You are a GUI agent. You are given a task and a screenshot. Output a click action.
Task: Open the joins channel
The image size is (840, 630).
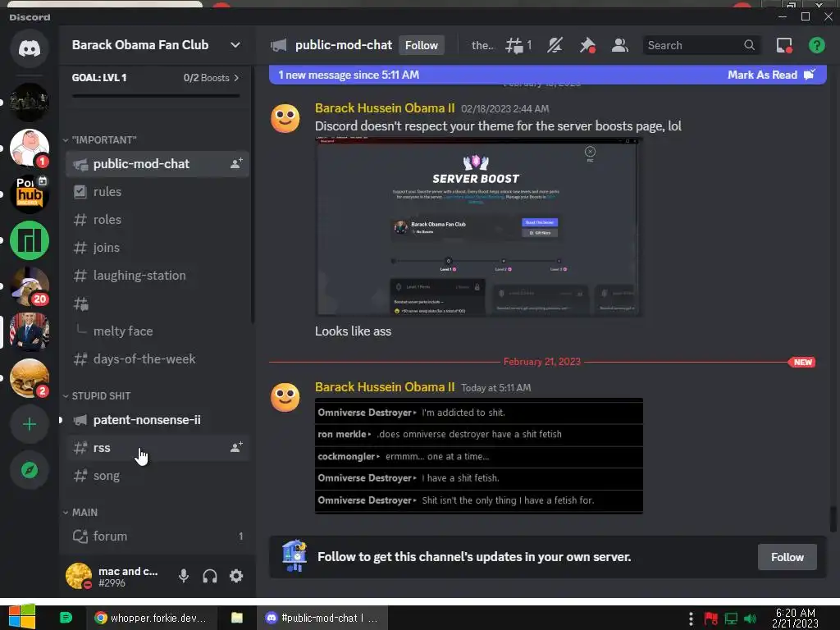click(x=157, y=248)
